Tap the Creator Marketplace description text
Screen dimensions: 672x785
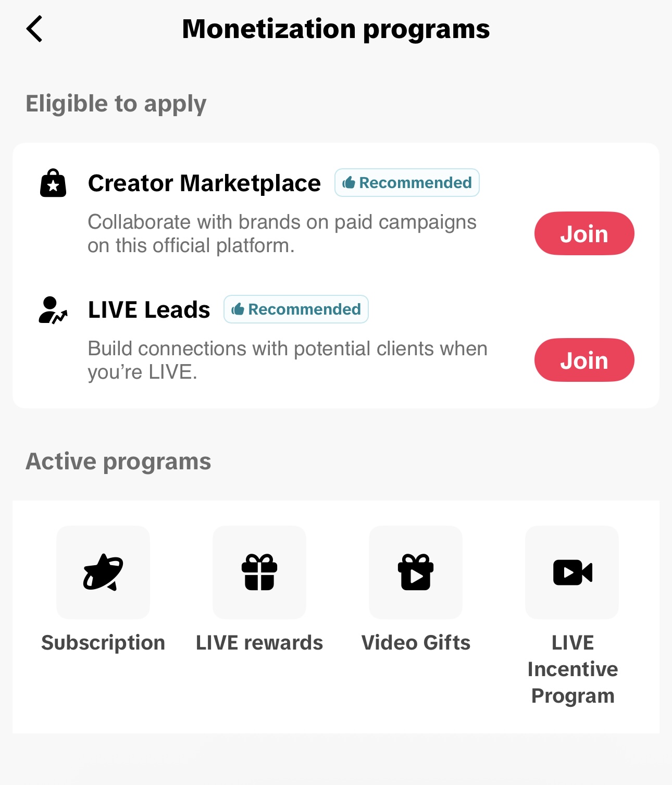point(282,233)
